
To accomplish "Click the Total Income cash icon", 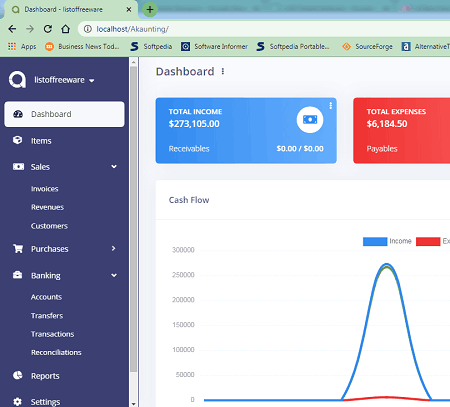I will pyautogui.click(x=310, y=119).
